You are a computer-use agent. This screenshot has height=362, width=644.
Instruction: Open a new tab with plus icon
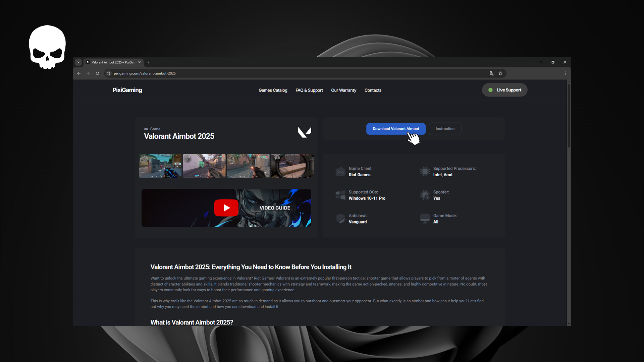(149, 62)
